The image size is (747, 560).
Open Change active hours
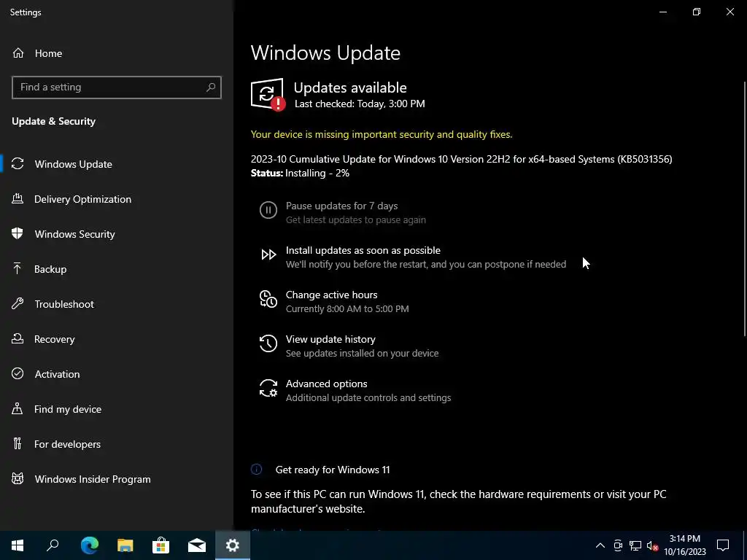pyautogui.click(x=334, y=301)
